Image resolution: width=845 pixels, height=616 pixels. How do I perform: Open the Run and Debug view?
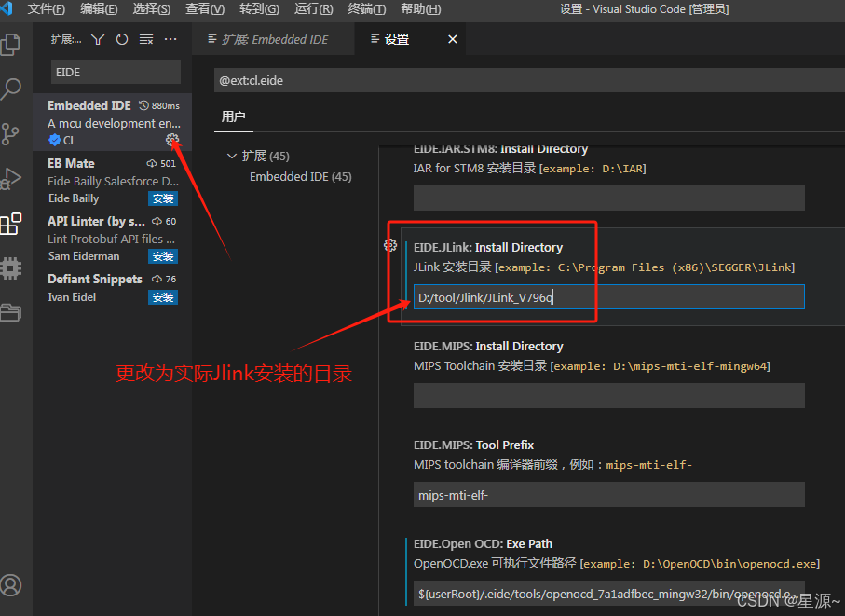pyautogui.click(x=11, y=179)
